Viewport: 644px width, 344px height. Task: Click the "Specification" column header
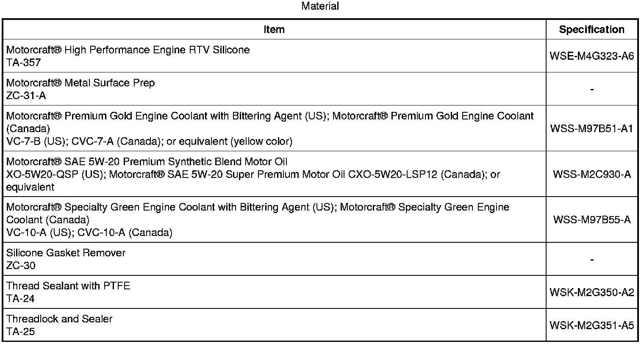[591, 30]
